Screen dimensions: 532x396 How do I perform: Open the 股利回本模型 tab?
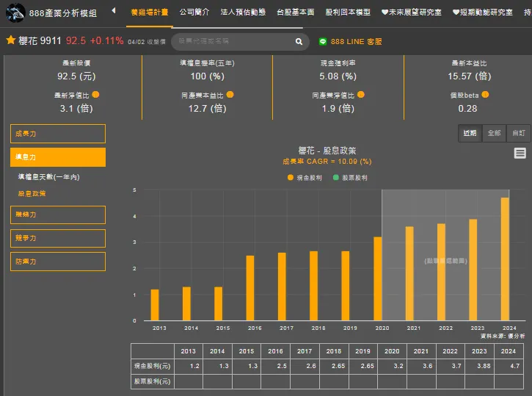[348, 12]
